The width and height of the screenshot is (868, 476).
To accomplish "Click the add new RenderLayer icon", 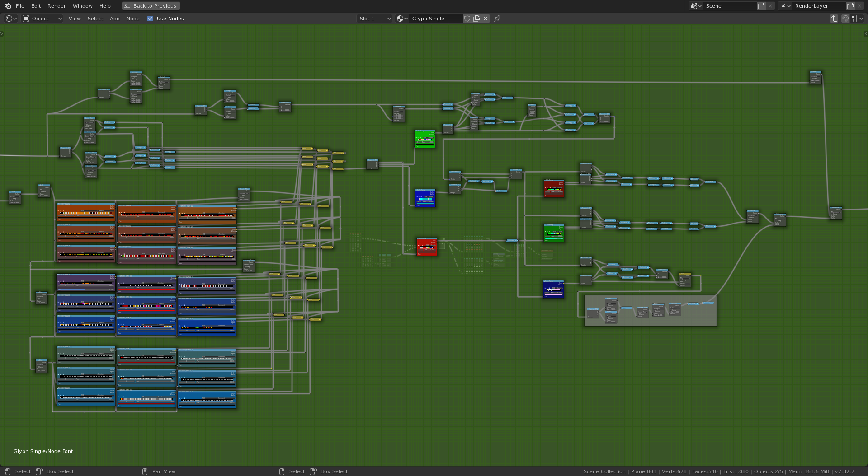I will (850, 6).
